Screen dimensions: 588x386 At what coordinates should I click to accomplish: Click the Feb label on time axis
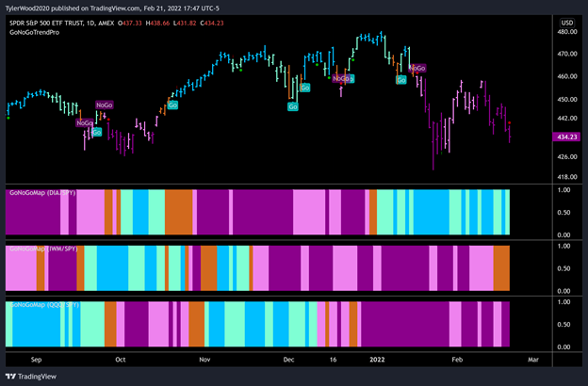pos(457,360)
